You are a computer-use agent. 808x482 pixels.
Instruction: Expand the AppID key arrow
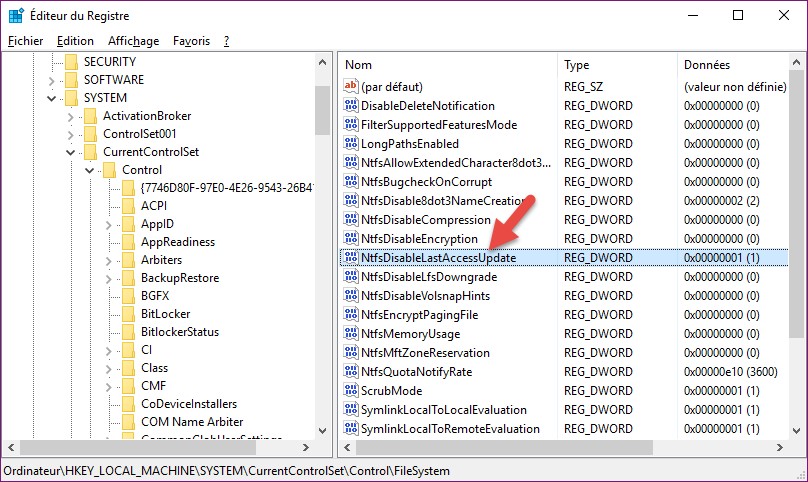pyautogui.click(x=108, y=224)
